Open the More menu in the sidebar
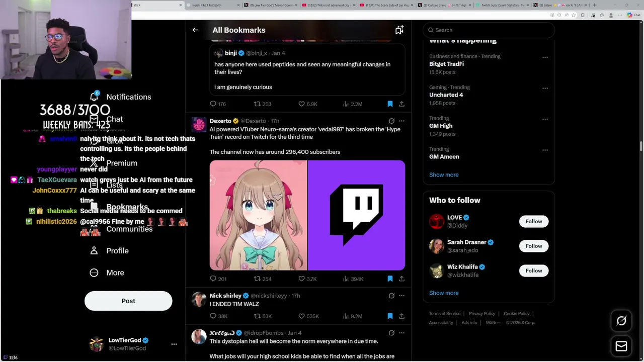 click(107, 273)
